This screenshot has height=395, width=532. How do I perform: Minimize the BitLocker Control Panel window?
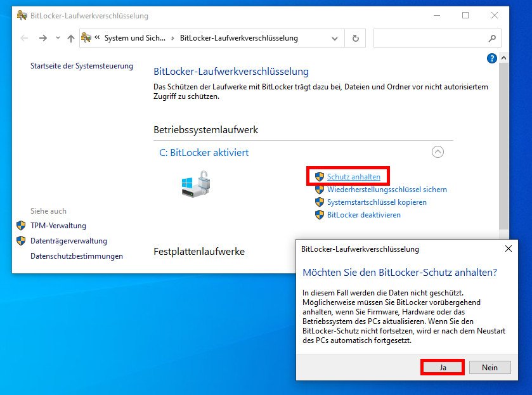[437, 16]
